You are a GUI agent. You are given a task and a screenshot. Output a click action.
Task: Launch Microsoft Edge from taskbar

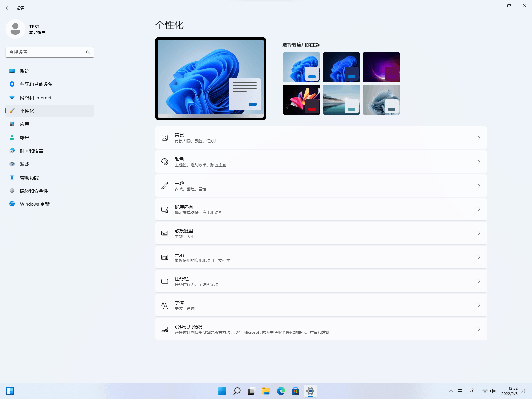pos(281,391)
